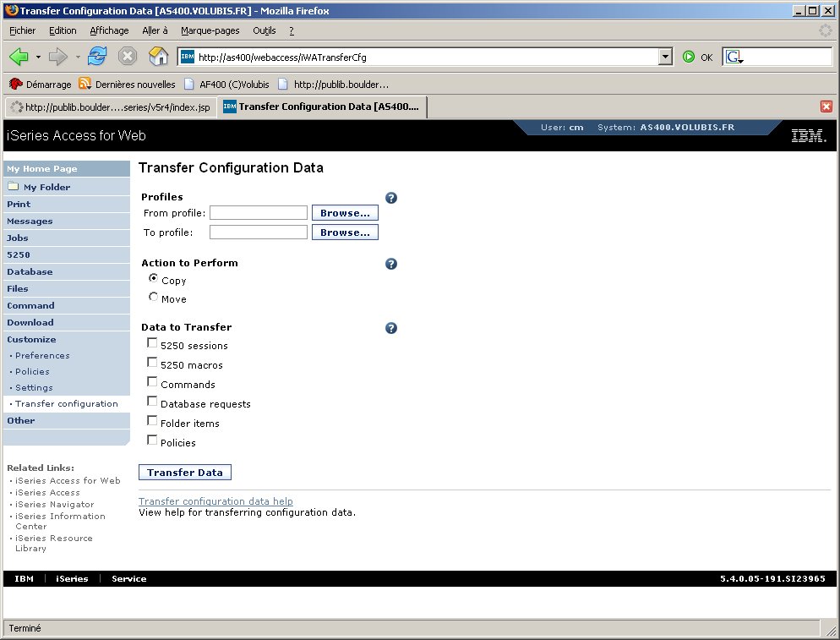Click the Stop loading icon

coord(128,57)
